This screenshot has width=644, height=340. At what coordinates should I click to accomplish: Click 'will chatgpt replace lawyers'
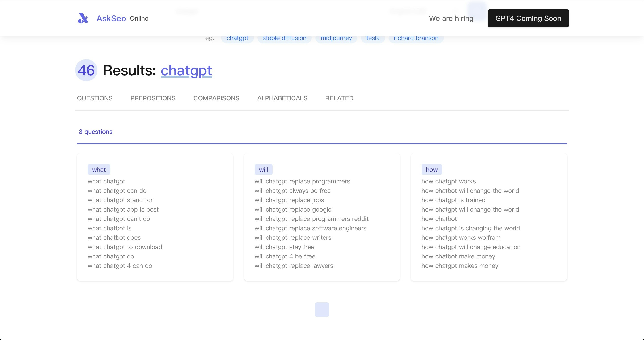coord(294,266)
